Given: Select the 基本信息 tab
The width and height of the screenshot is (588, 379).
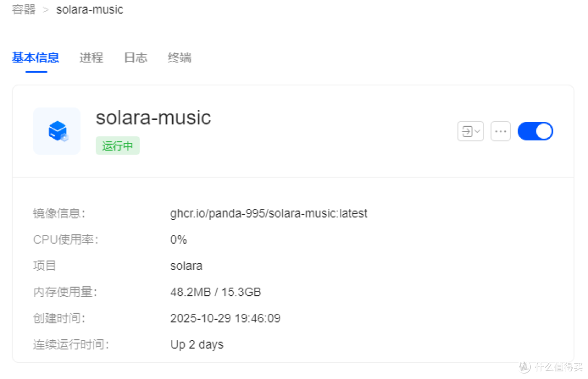Looking at the screenshot, I should [x=35, y=58].
